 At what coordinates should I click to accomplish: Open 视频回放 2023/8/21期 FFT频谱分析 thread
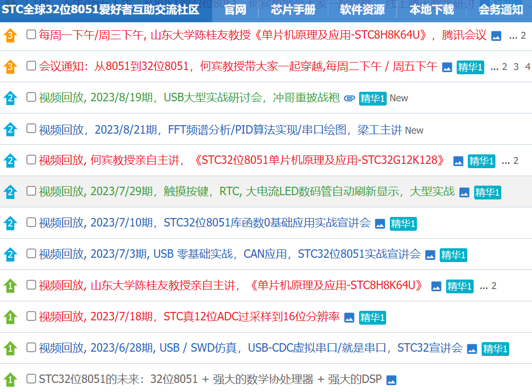(220, 129)
